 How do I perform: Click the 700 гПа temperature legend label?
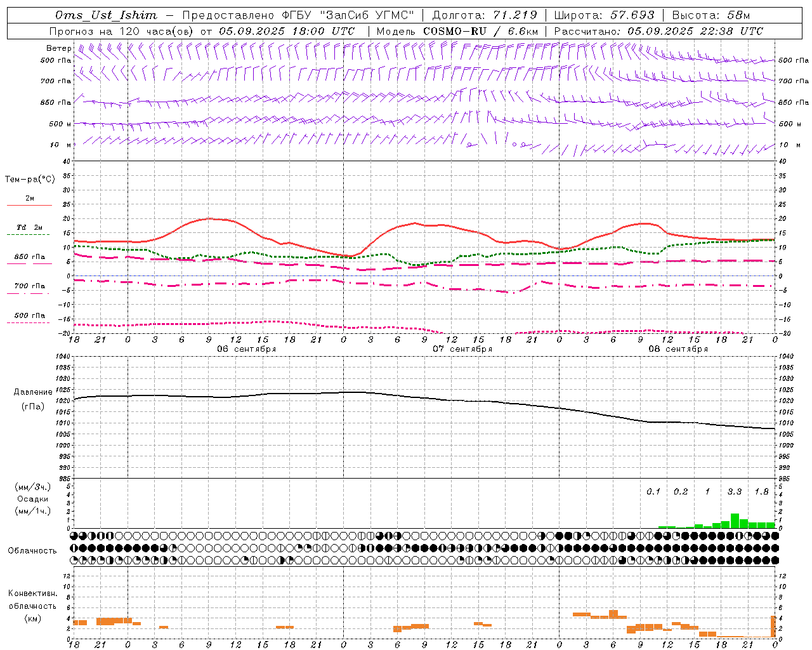coord(30,286)
